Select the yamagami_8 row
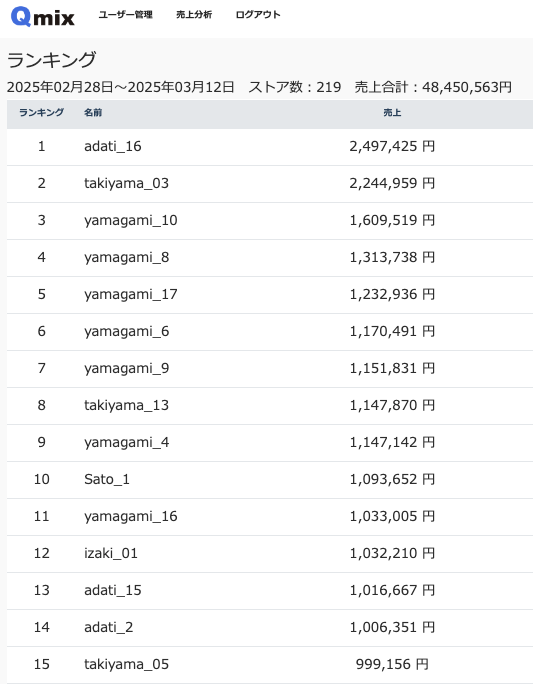This screenshot has width=533, height=684. [x=270, y=257]
